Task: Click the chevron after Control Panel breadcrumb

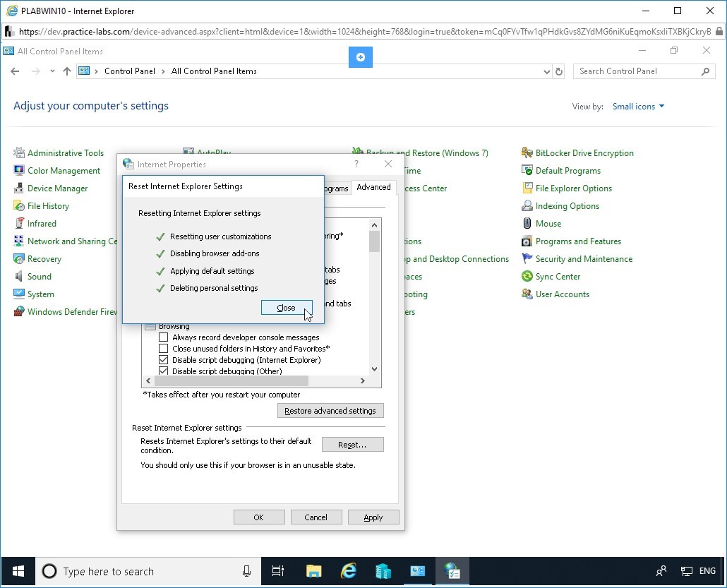Action: tap(163, 71)
